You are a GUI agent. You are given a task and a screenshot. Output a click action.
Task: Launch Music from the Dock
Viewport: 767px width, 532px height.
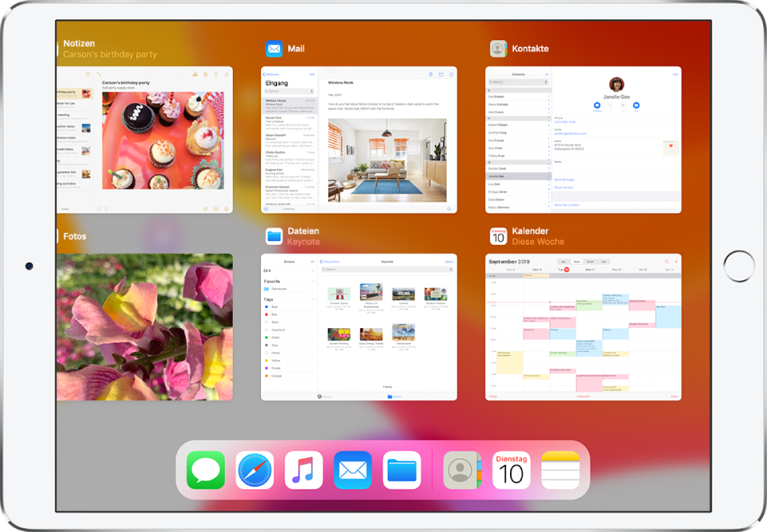tap(303, 469)
